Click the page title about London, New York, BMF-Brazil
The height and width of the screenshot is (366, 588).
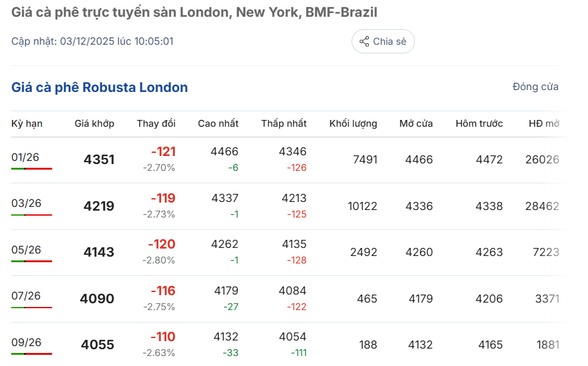tap(194, 12)
